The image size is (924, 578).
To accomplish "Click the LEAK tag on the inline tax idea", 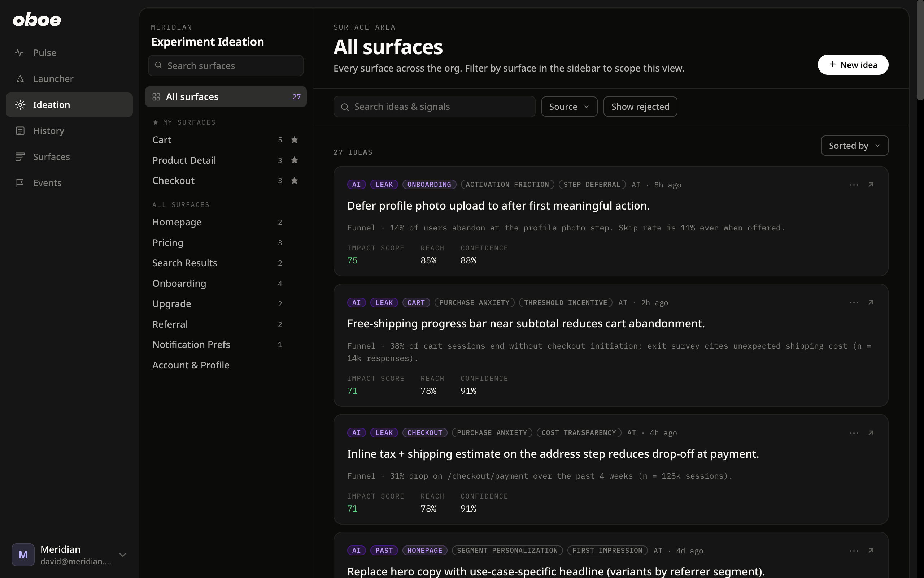I will tap(384, 433).
